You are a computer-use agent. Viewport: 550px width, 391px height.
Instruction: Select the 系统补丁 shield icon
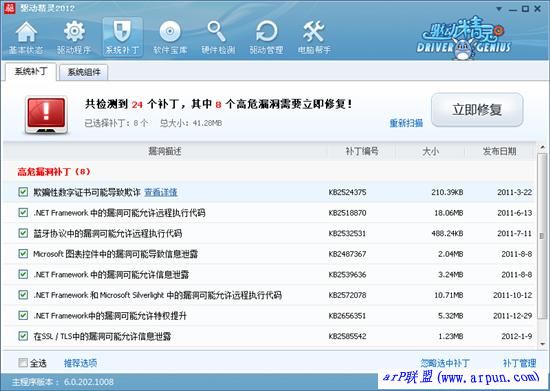(122, 38)
